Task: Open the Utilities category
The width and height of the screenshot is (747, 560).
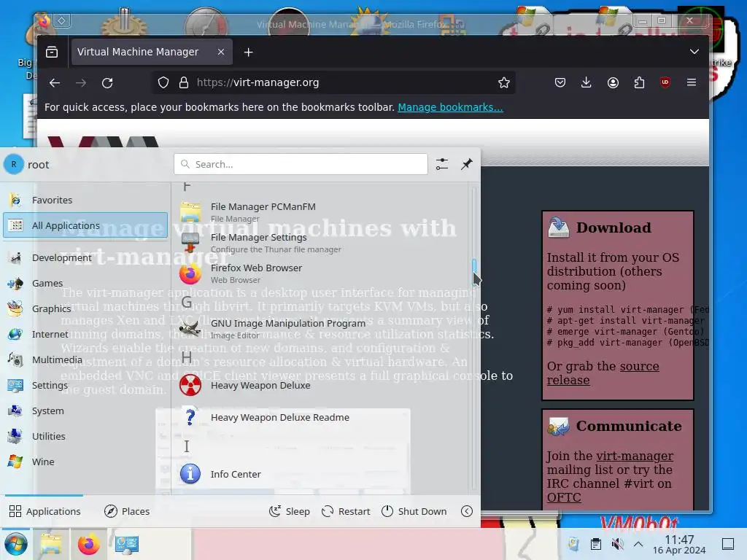Action: click(x=85, y=436)
